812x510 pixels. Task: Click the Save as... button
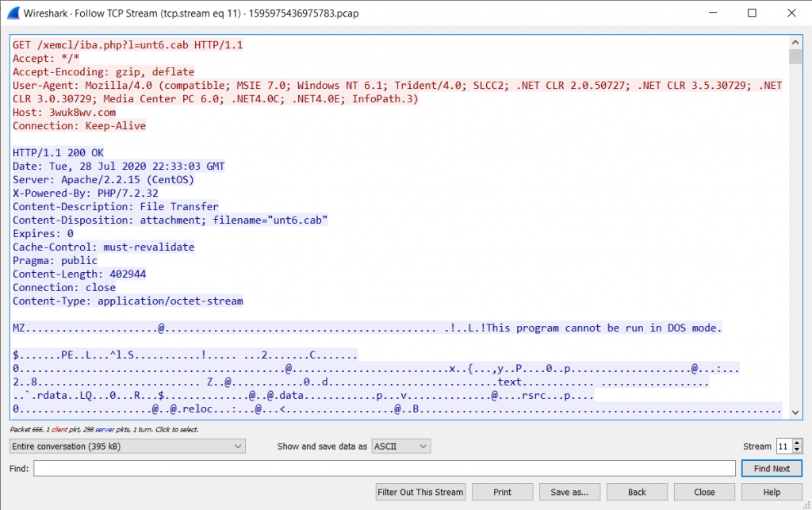pos(569,492)
